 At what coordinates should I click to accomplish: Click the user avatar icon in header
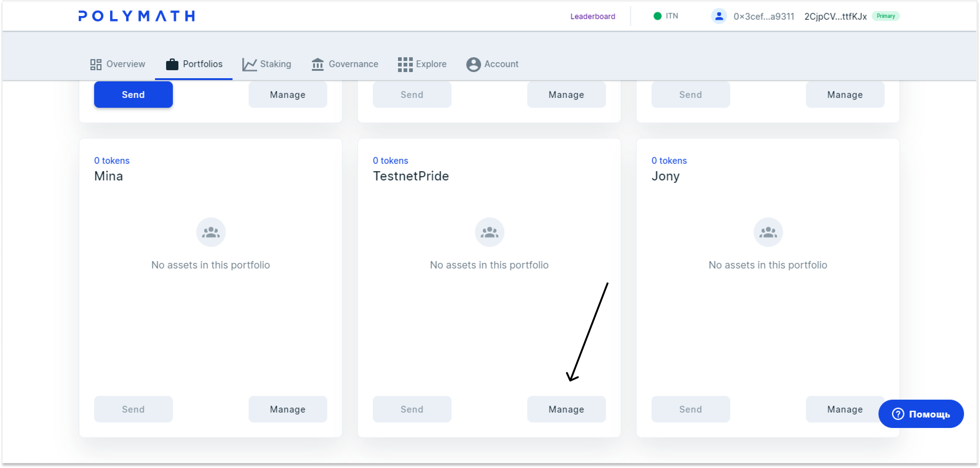(719, 16)
